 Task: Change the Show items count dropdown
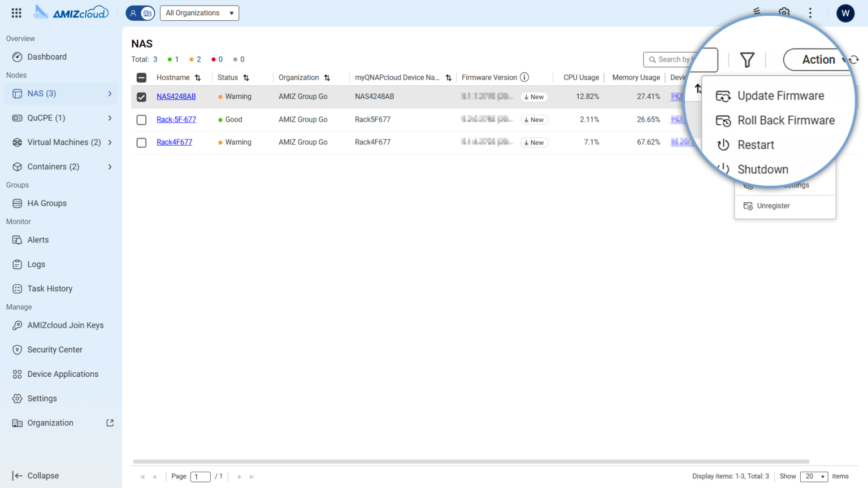(814, 476)
